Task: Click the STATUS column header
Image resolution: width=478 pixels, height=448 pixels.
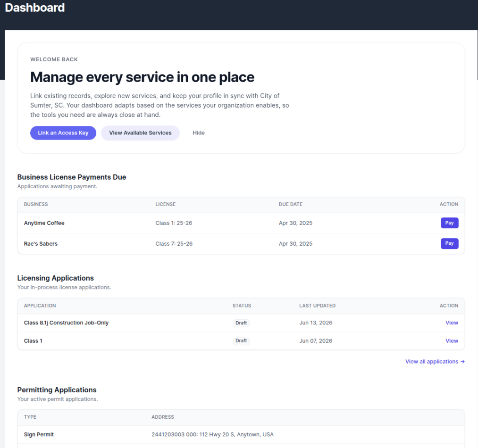Action: point(242,306)
